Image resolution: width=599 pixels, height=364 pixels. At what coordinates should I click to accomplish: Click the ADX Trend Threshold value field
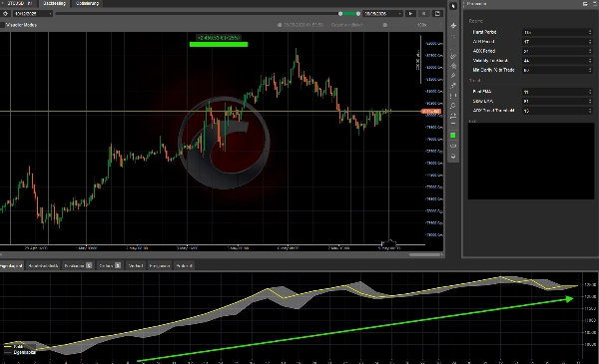(557, 111)
